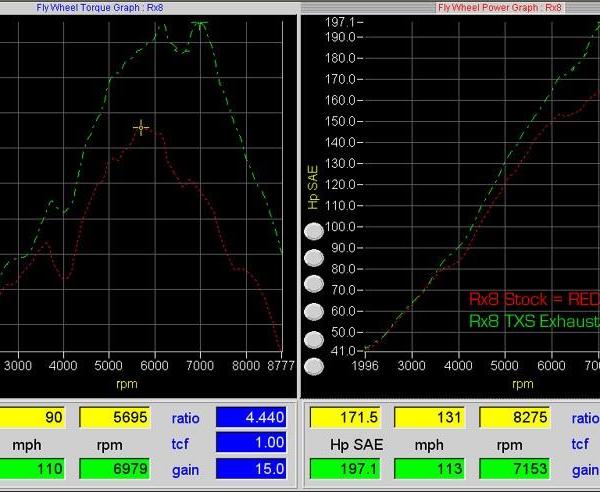600x492 pixels.
Task: Click the round button beside the 90.0 axis label
Action: click(x=314, y=258)
